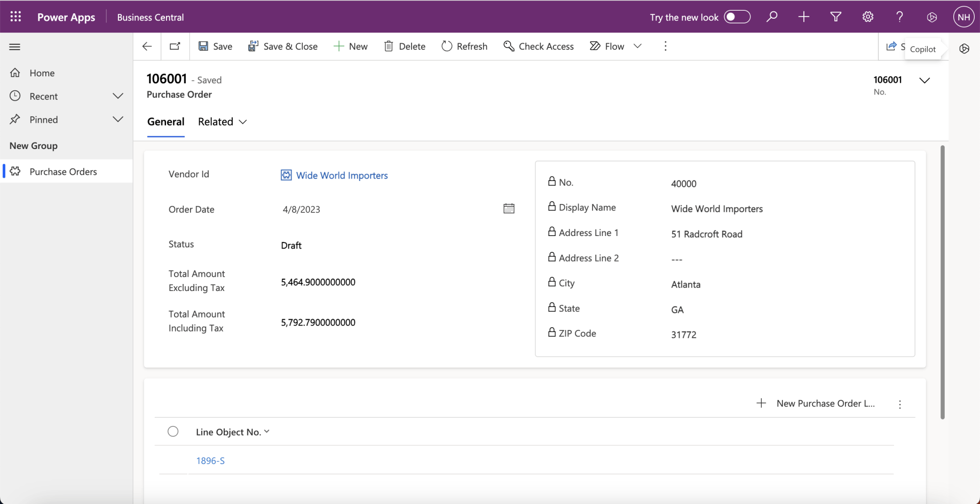Open record in new window icon
The image size is (980, 504).
point(175,46)
